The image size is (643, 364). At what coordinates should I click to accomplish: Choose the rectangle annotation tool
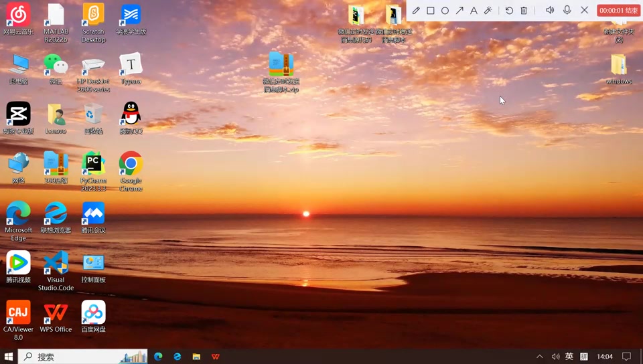431,11
